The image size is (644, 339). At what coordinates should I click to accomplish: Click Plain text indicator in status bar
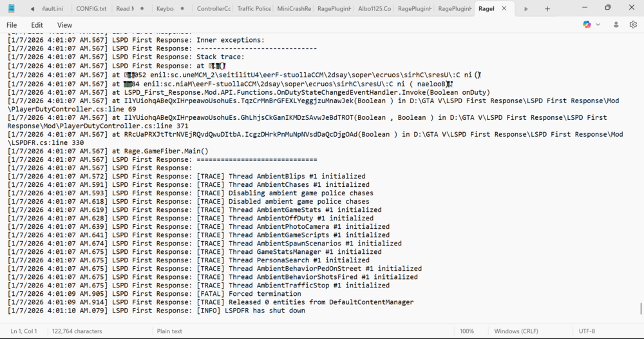[x=169, y=331]
